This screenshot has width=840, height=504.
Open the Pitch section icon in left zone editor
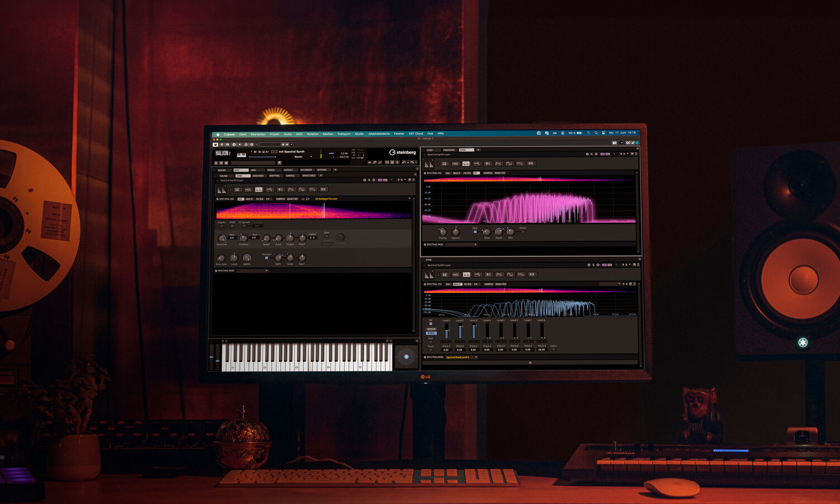click(248, 189)
